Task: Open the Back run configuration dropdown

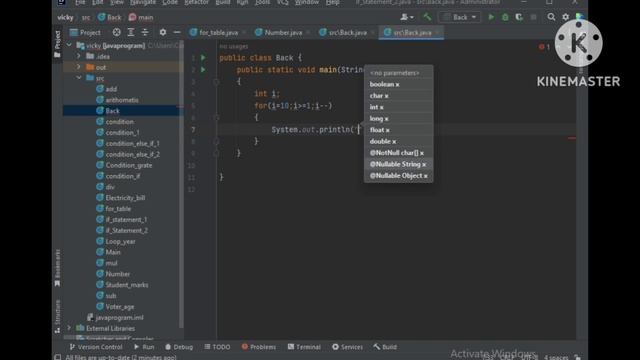Action: coord(460,17)
